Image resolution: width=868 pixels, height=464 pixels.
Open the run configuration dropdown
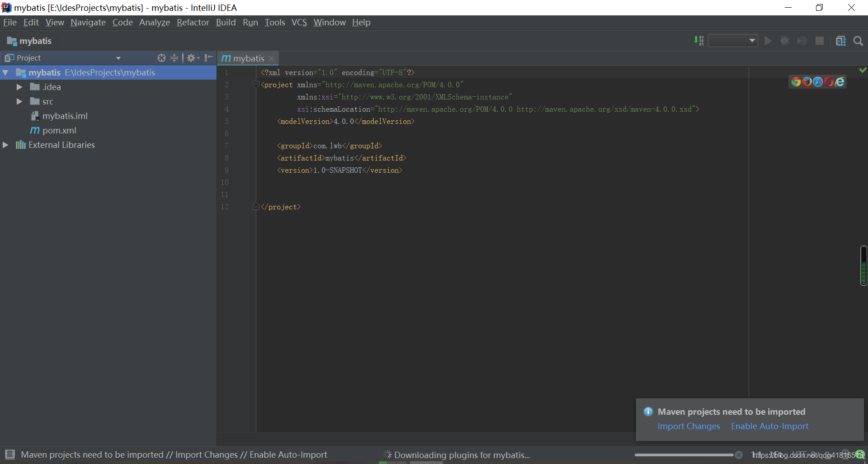tap(733, 41)
